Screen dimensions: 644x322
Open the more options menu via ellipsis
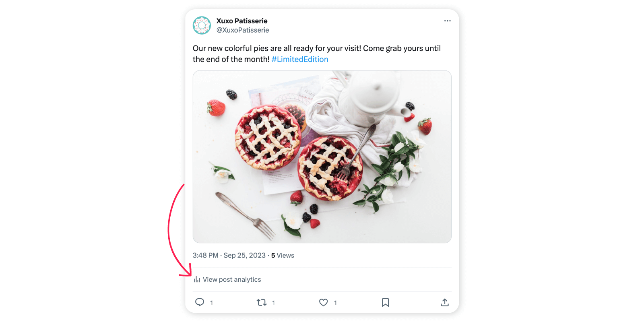point(447,21)
